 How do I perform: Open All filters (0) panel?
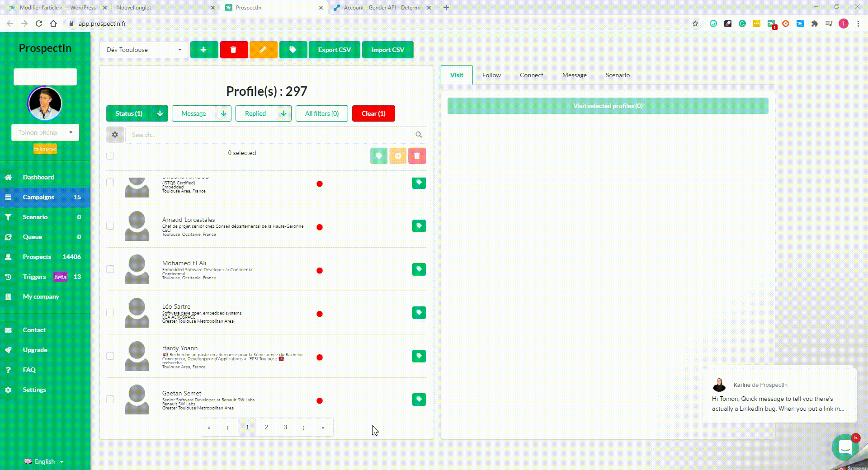click(322, 113)
